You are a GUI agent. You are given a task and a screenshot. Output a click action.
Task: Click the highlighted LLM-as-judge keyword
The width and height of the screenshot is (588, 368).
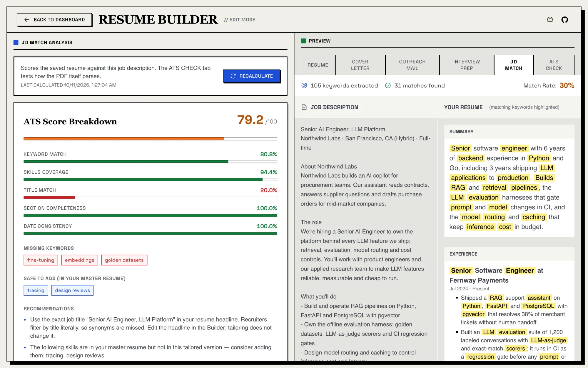549,340
